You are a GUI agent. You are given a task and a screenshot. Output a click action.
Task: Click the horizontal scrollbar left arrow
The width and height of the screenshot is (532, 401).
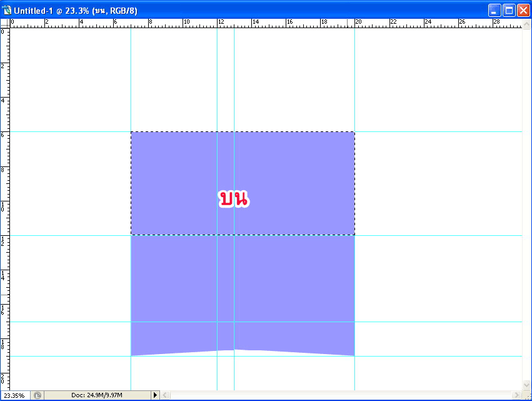pyautogui.click(x=165, y=395)
